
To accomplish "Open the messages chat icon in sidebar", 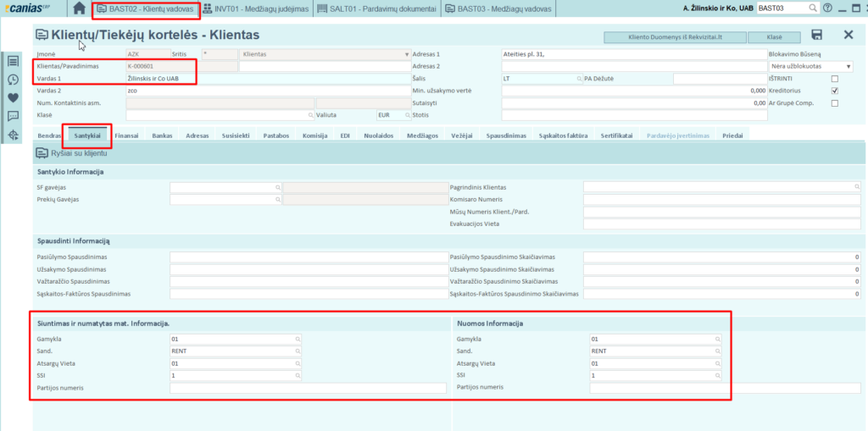I will pos(13,116).
